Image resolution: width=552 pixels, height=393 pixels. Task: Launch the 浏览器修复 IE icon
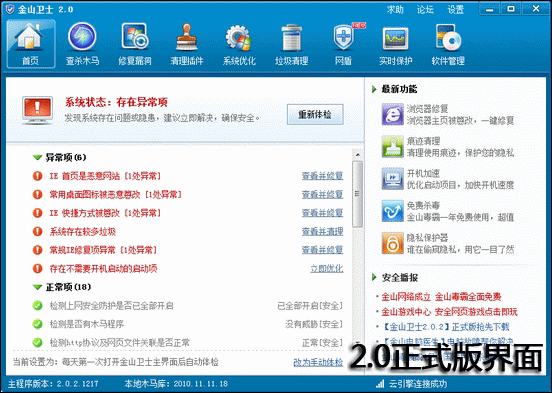[393, 114]
